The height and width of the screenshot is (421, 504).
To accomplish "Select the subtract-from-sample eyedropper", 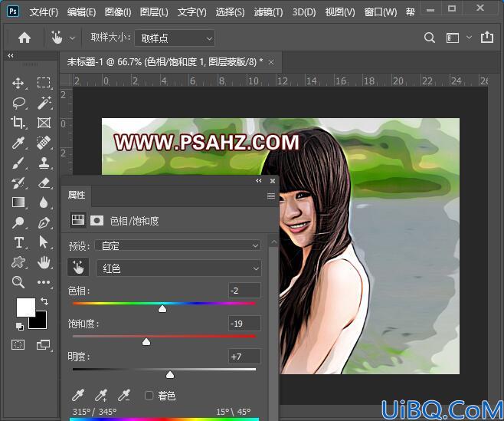I will point(124,395).
